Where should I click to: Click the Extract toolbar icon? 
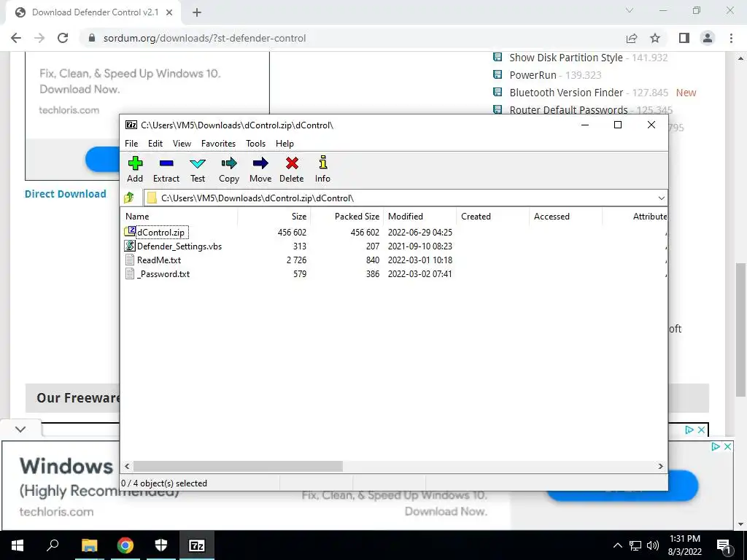[166, 163]
